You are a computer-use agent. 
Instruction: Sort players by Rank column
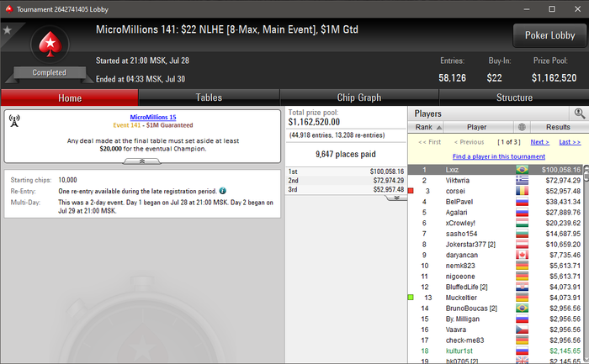tap(426, 127)
